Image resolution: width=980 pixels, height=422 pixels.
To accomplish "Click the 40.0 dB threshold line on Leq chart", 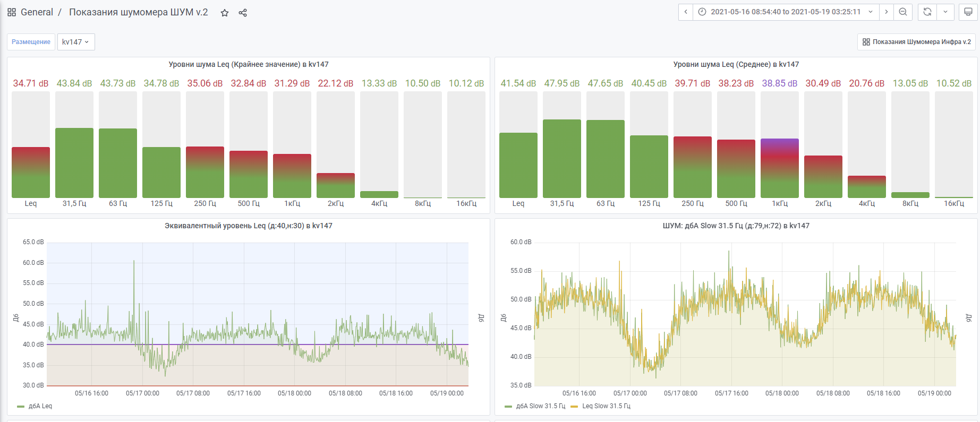I will pos(258,345).
